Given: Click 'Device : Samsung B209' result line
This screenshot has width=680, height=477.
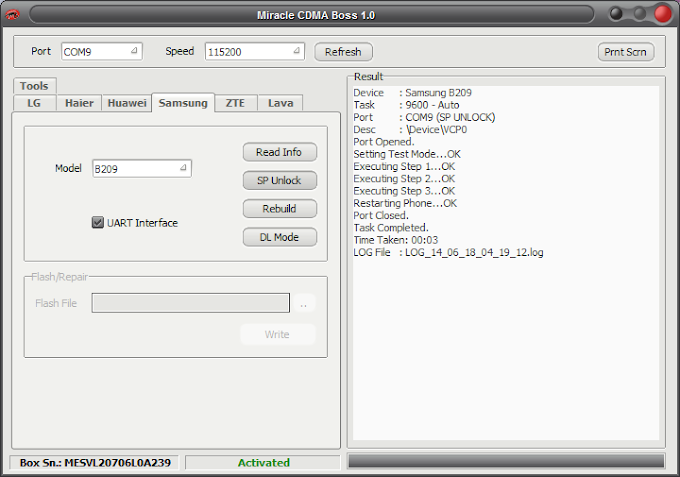Looking at the screenshot, I should 412,93.
